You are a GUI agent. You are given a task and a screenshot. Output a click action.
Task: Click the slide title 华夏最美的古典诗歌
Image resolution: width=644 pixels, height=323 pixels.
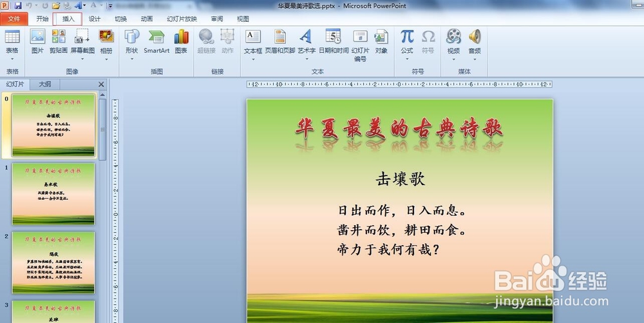pos(399,129)
